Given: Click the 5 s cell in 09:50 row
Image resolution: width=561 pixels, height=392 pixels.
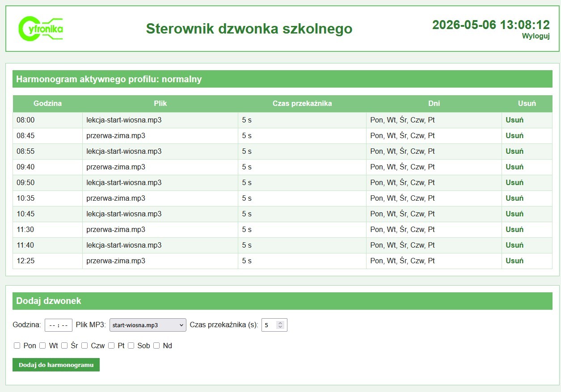Looking at the screenshot, I should point(302,182).
